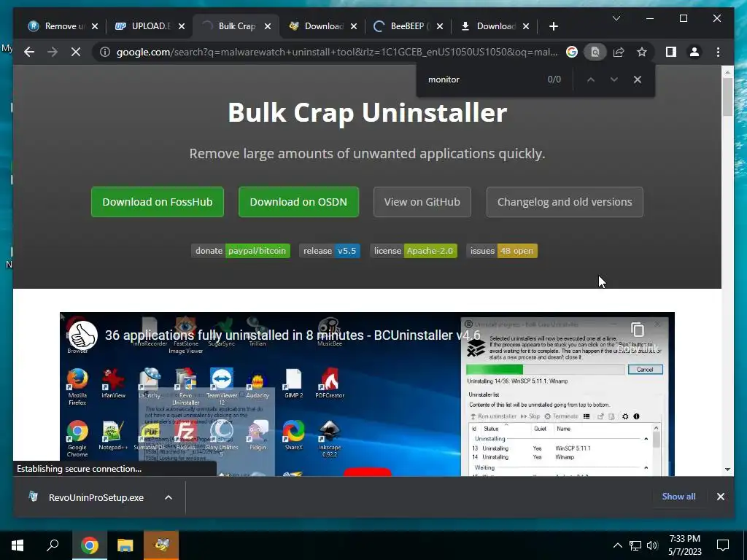The image size is (747, 560).
Task: Click the Google icon in address bar
Action: [572, 52]
